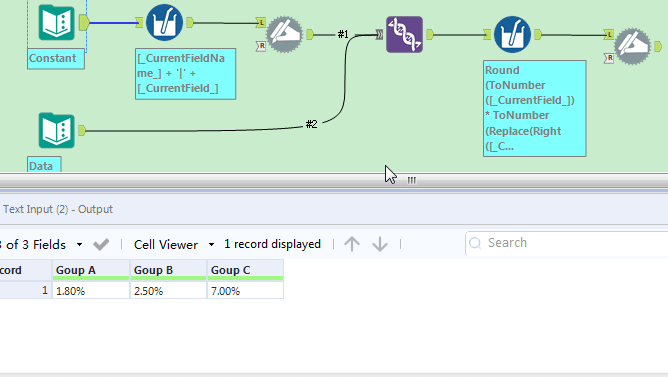Select the Goup B column header
Viewport: 668px width, 377px height.
coord(169,270)
